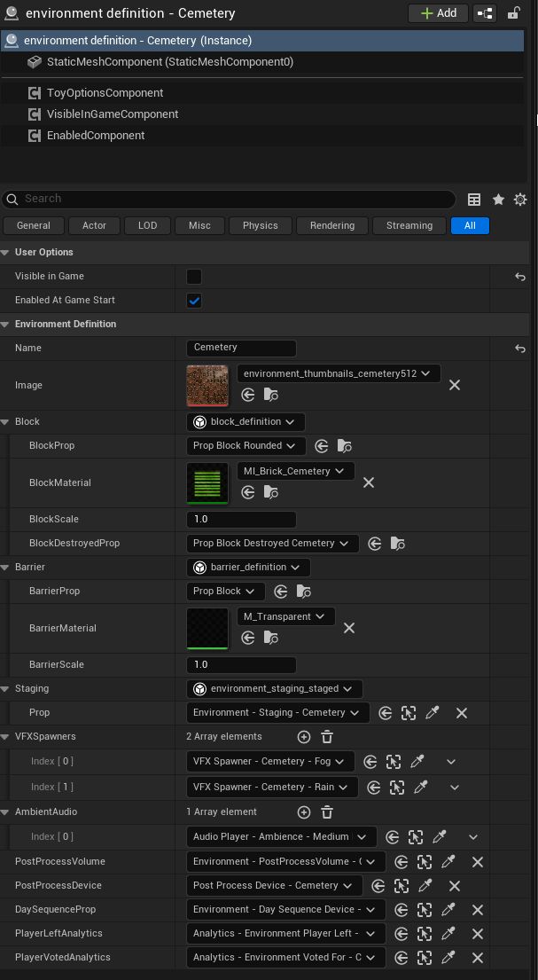Toggle the details panel lock icon
The width and height of the screenshot is (538, 980).
(514, 13)
